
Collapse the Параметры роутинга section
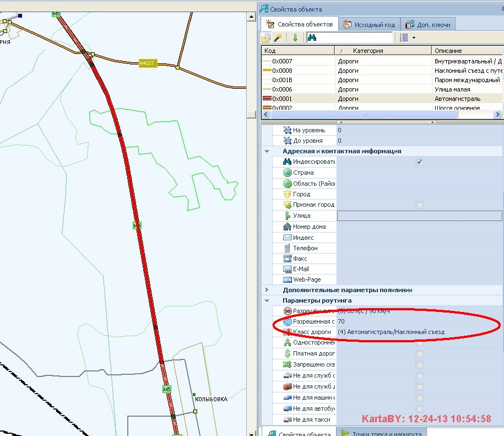pyautogui.click(x=267, y=301)
